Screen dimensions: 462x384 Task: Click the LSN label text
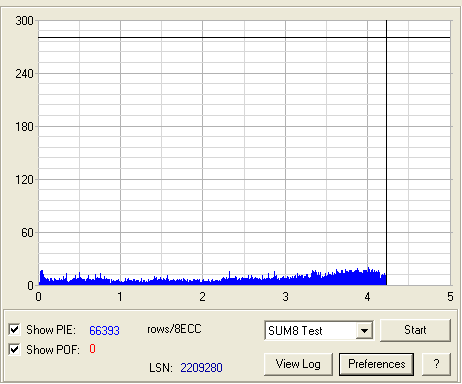[x=161, y=368]
